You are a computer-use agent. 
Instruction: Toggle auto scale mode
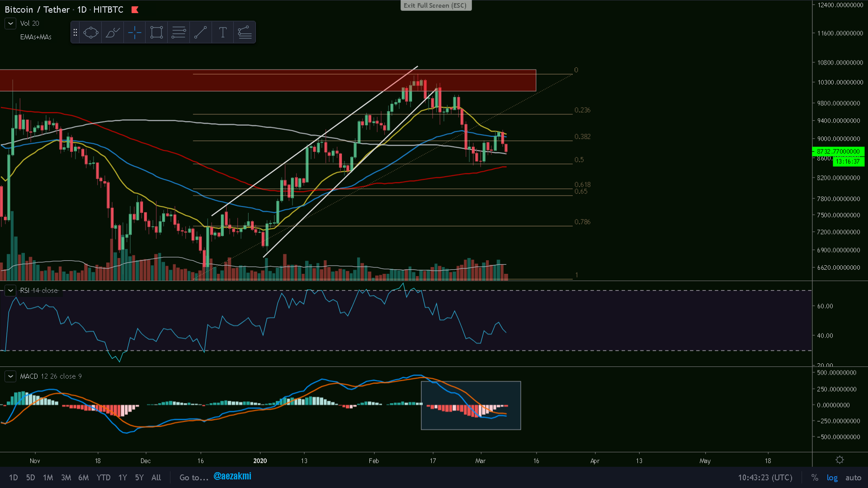[853, 478]
